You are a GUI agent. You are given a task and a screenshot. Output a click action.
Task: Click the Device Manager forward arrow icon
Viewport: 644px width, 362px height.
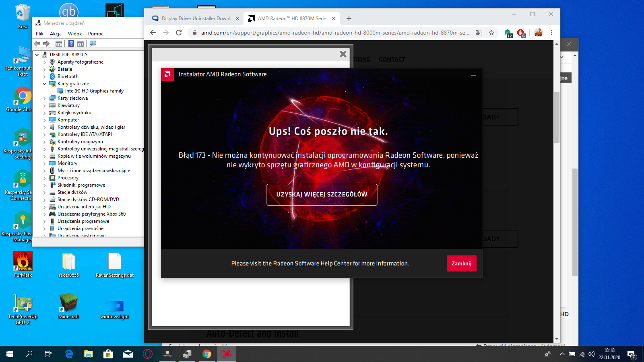(46, 43)
